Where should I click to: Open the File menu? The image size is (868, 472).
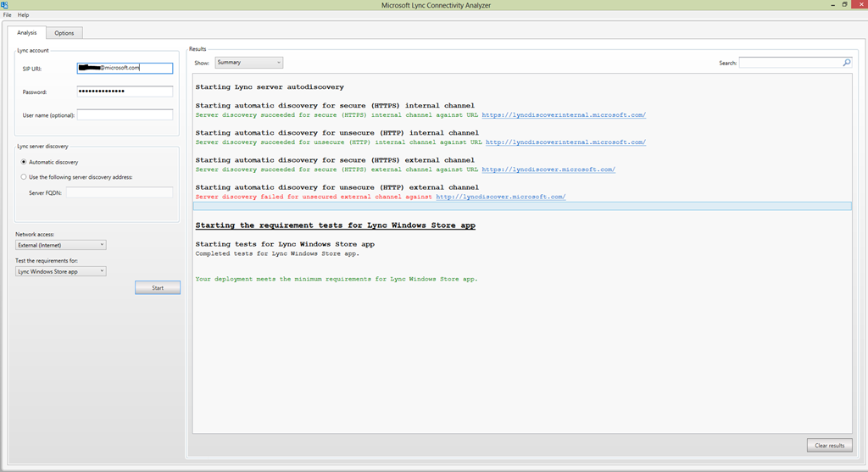pos(7,15)
